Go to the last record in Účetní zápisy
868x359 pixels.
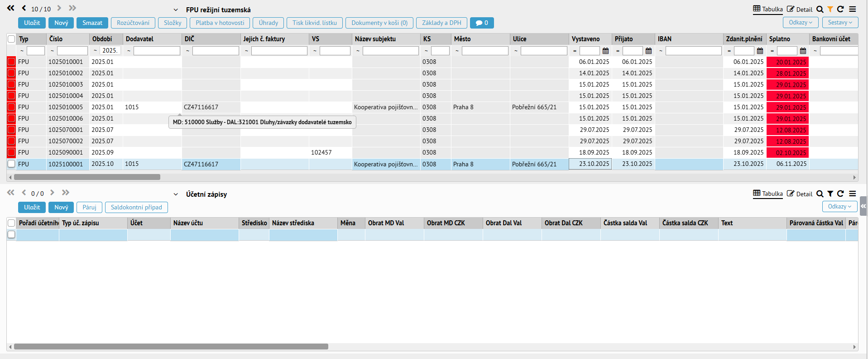click(66, 193)
